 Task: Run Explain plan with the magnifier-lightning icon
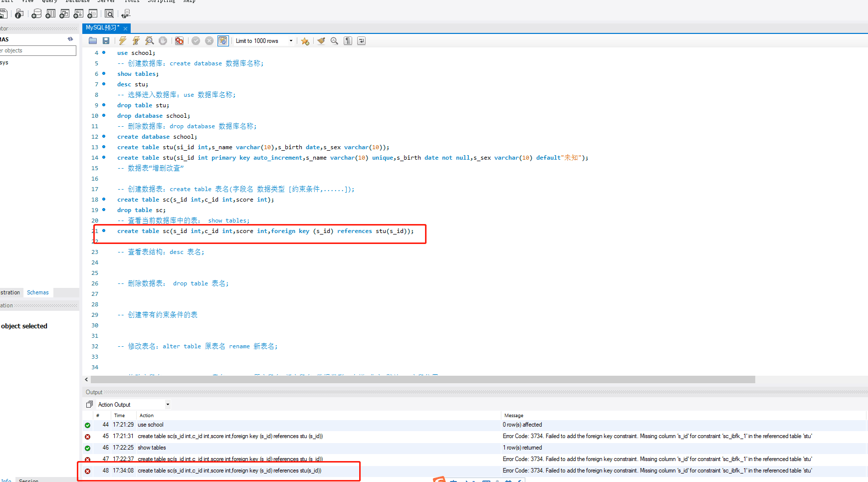pyautogui.click(x=149, y=41)
